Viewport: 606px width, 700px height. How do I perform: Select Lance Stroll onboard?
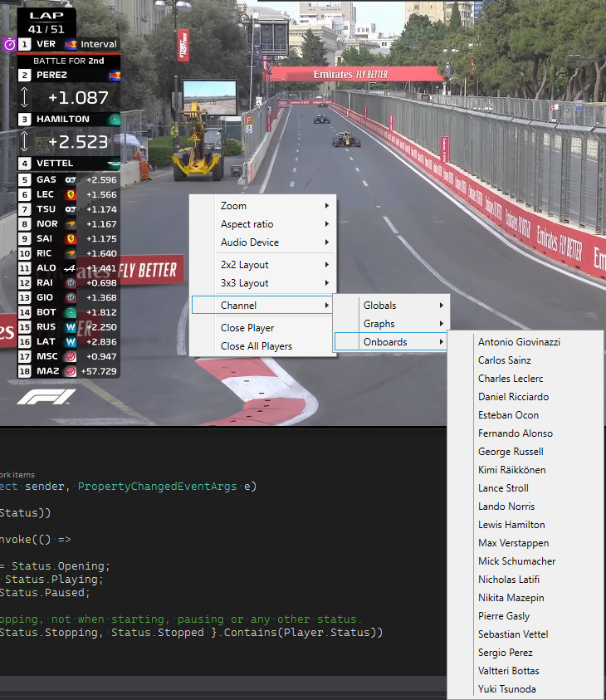point(525,488)
